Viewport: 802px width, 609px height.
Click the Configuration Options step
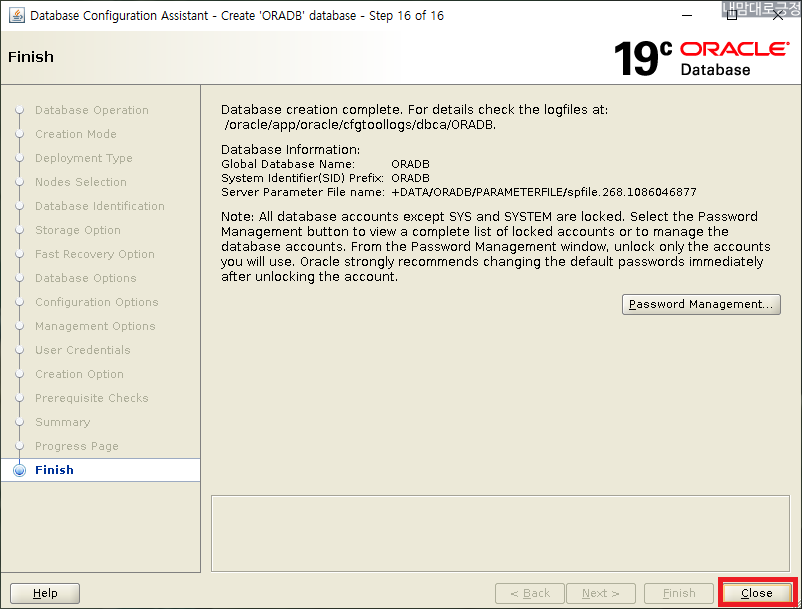pos(97,302)
